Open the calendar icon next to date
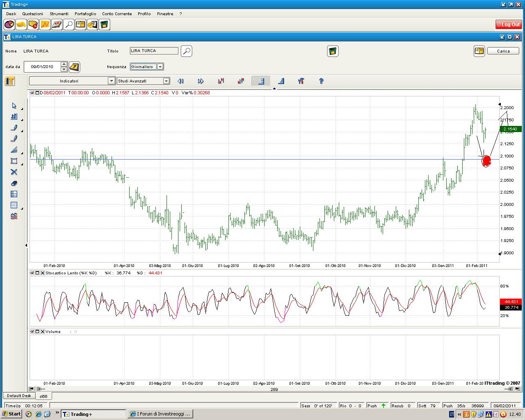Screen dimensions: 525x420 (74, 67)
